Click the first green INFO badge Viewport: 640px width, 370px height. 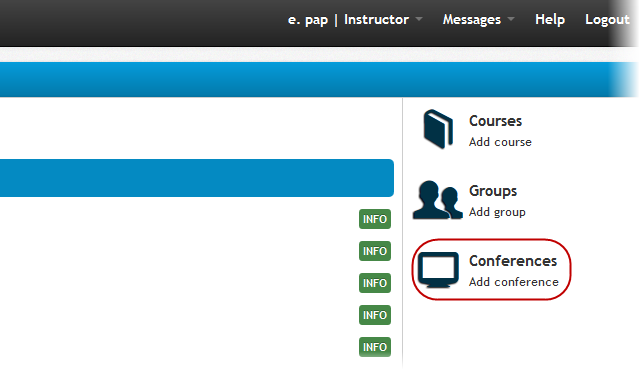pyautogui.click(x=375, y=219)
